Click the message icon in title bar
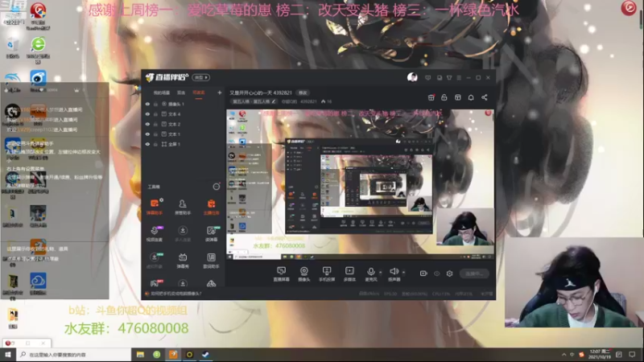This screenshot has height=362, width=644. [428, 77]
